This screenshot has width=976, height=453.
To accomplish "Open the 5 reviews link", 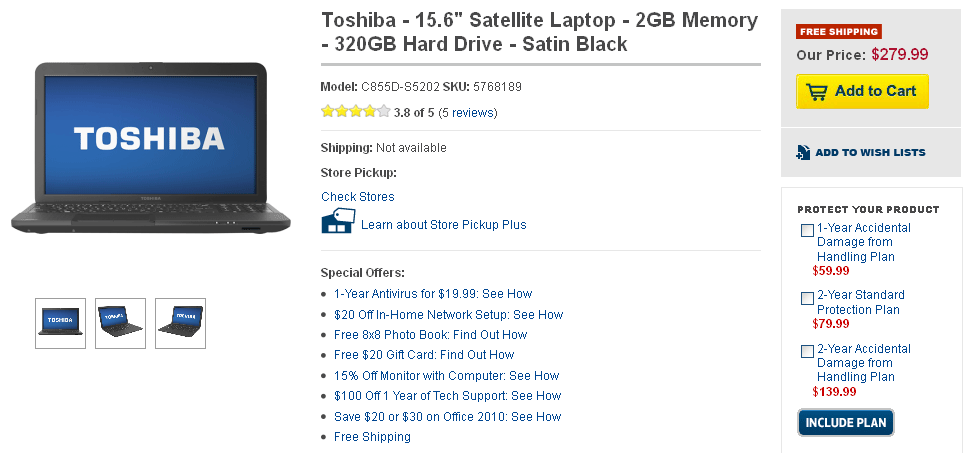I will [467, 113].
